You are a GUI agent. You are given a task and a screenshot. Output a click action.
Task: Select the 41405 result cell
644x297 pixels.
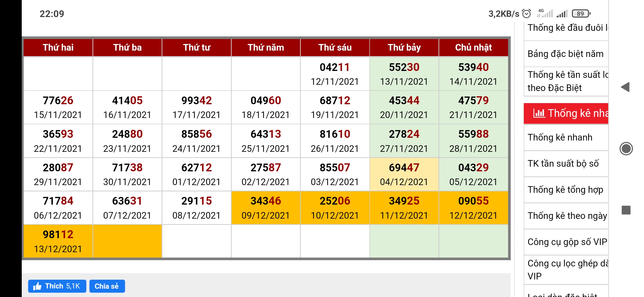click(x=127, y=107)
